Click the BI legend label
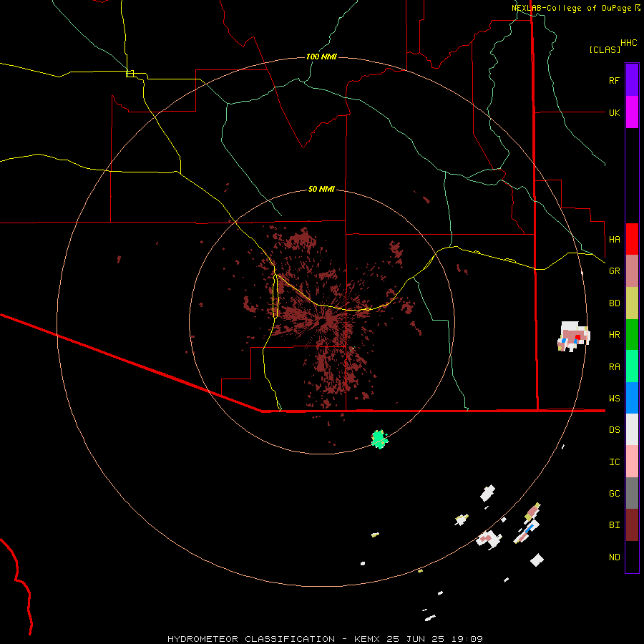644x644 pixels. tap(614, 525)
